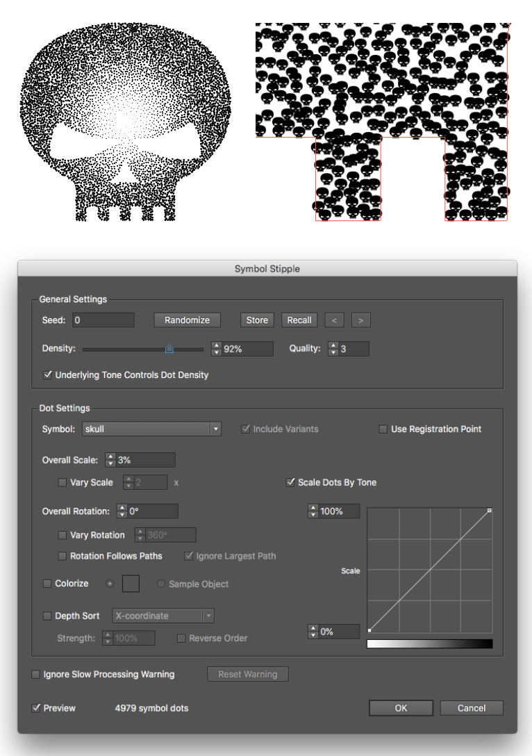Click the Overall Rotation 0° field

152,511
